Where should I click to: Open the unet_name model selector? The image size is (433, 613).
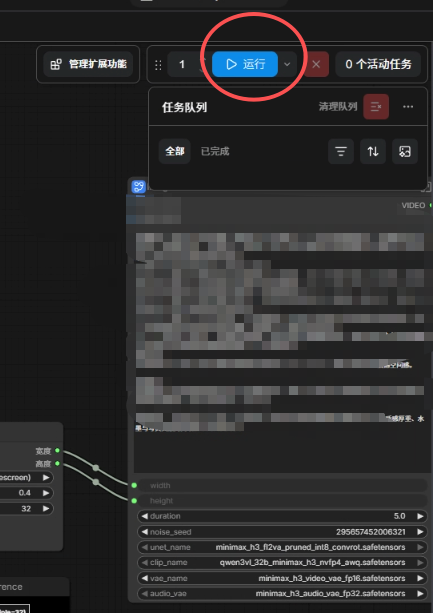pyautogui.click(x=282, y=547)
